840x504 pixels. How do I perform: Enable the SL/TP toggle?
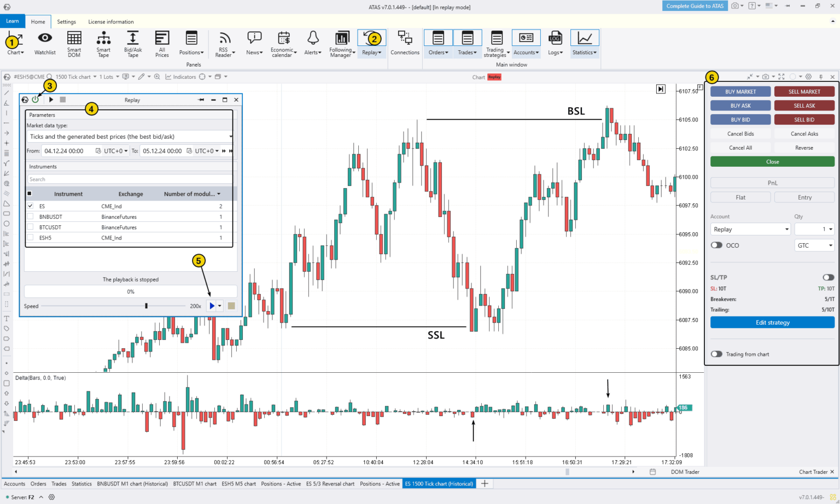827,278
